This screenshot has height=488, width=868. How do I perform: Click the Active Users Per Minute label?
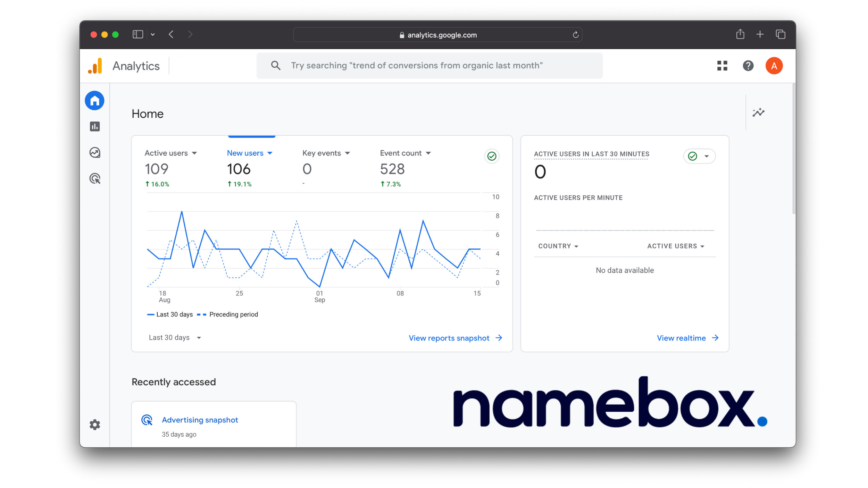pos(578,198)
